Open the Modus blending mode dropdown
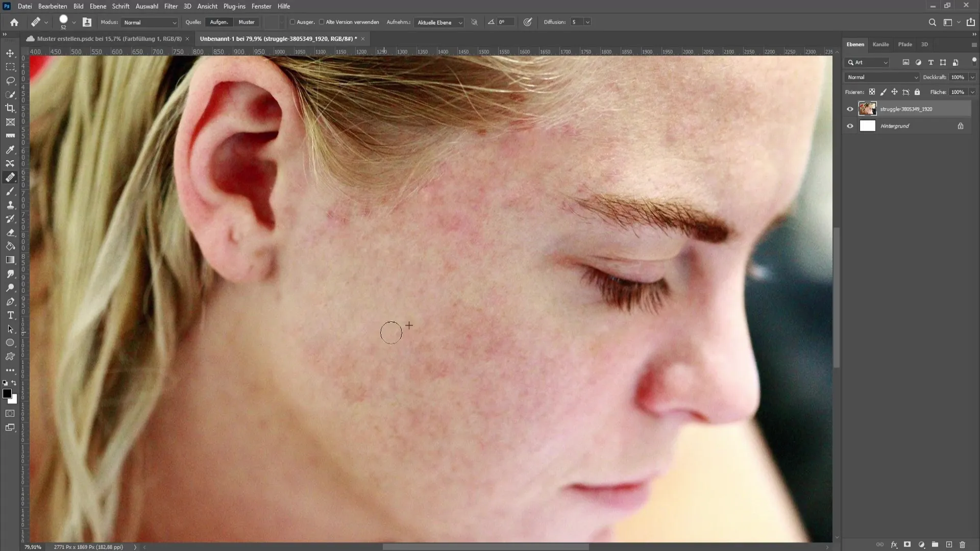Image resolution: width=980 pixels, height=551 pixels. (149, 22)
